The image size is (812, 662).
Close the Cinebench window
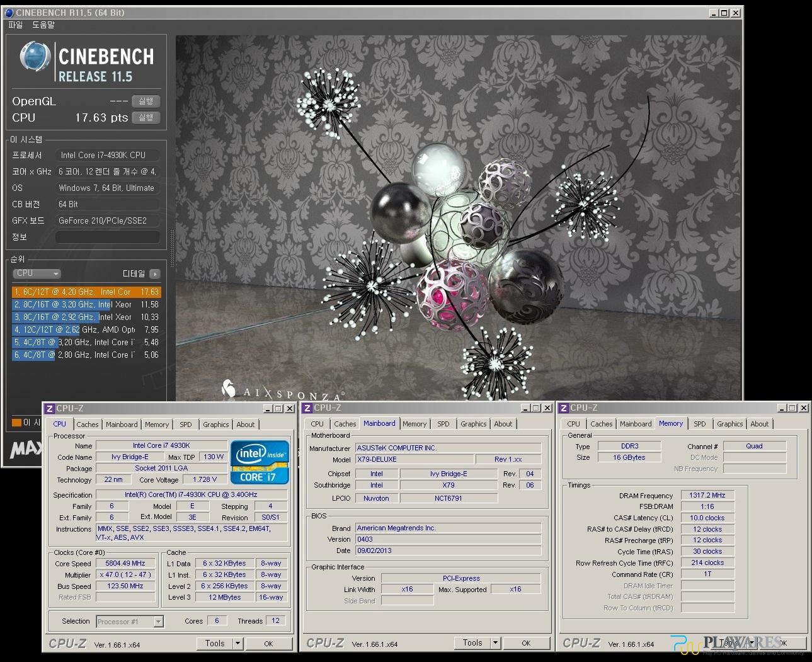point(736,13)
